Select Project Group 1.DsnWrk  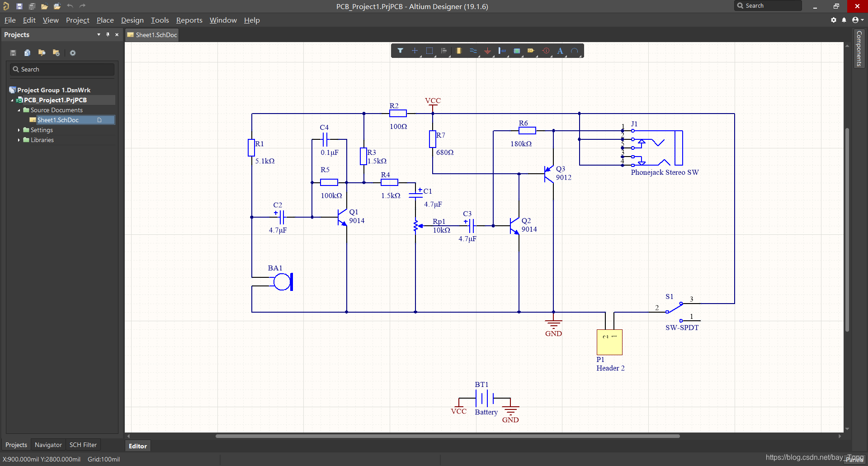point(53,90)
